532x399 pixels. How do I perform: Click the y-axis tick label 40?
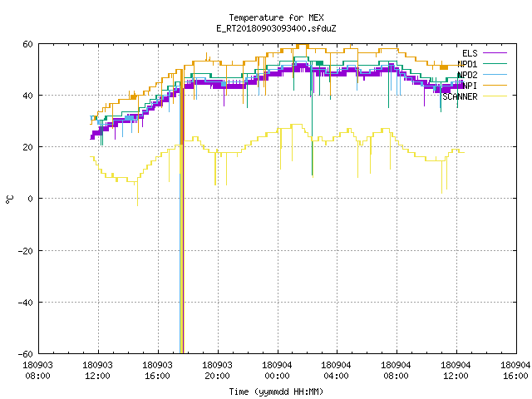(x=27, y=96)
